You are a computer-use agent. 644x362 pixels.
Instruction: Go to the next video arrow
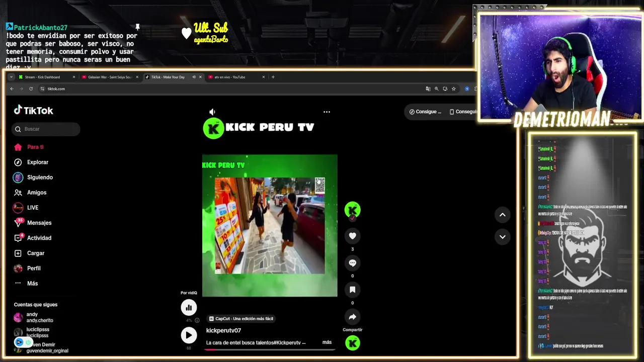[502, 237]
